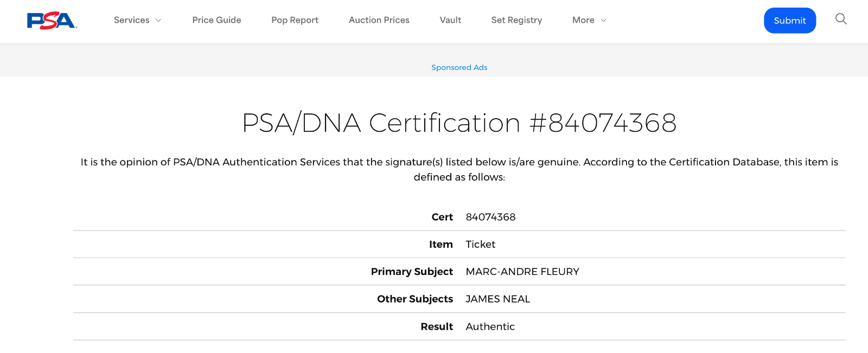Click the Cert row label

[x=442, y=217]
